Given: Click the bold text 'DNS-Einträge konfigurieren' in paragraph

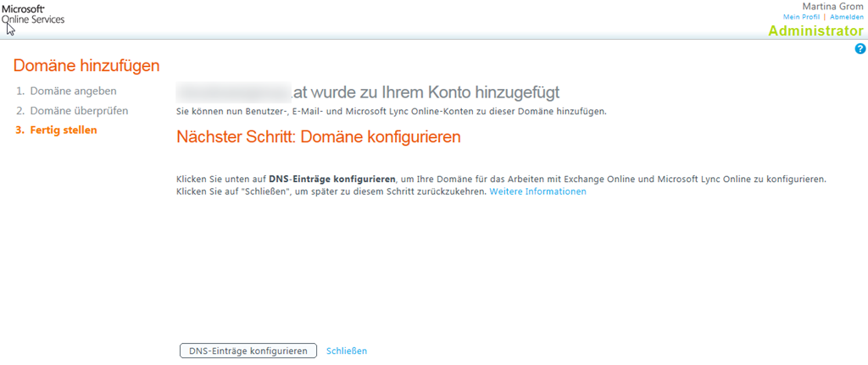Looking at the screenshot, I should pyautogui.click(x=332, y=180).
